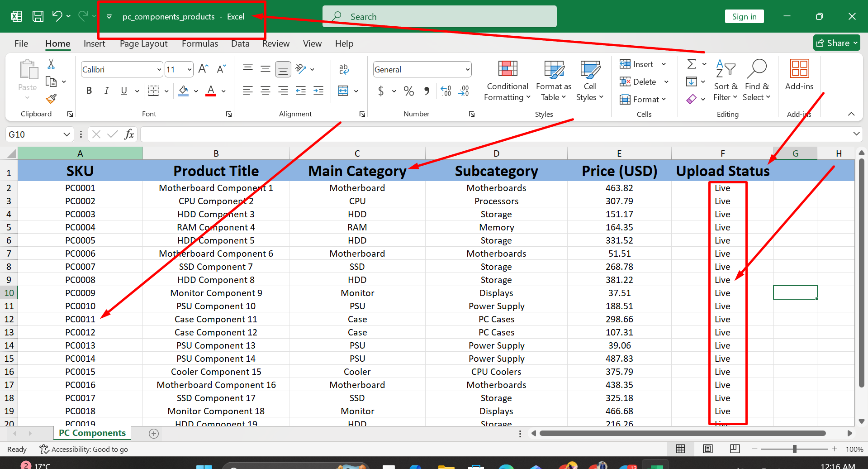Image resolution: width=868 pixels, height=469 pixels.
Task: Apply Accounting Number Format using the dollar icon
Action: 381,91
